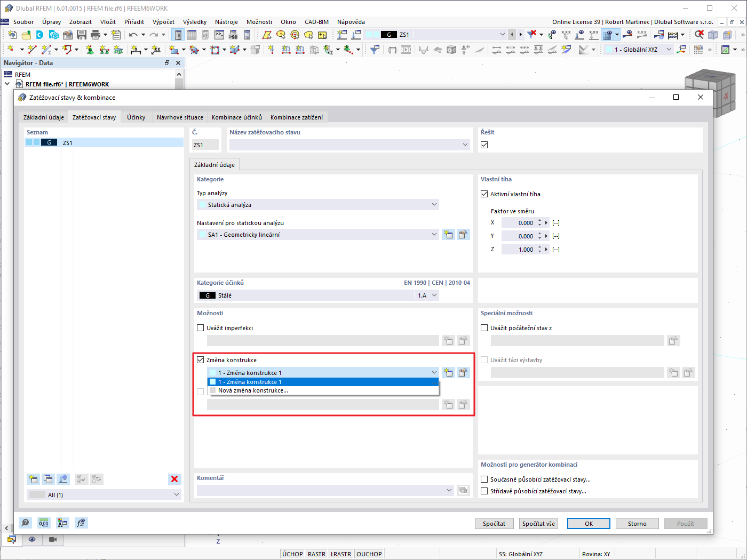Open the help question-mark icon in dialog footer
This screenshot has height=560, width=747.
pyautogui.click(x=25, y=523)
